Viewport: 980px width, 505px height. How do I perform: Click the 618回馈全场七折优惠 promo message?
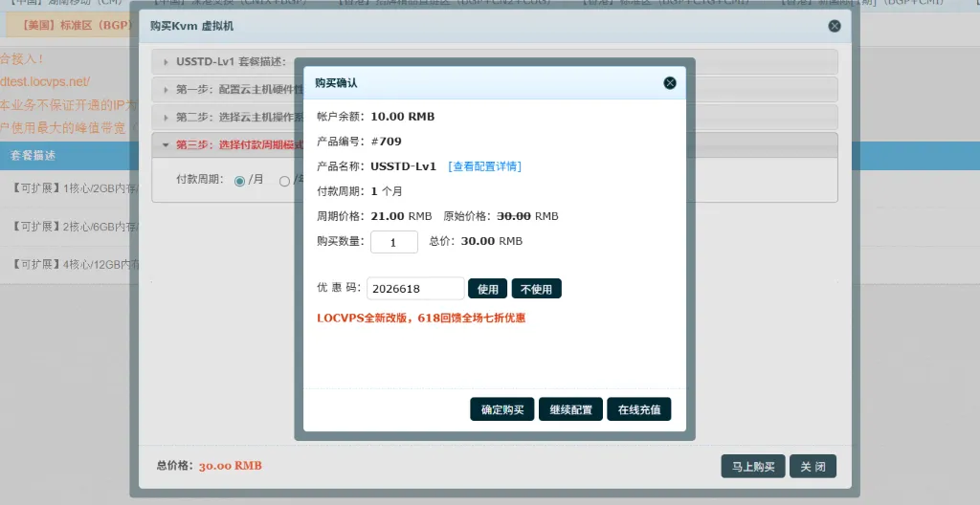[x=421, y=318]
